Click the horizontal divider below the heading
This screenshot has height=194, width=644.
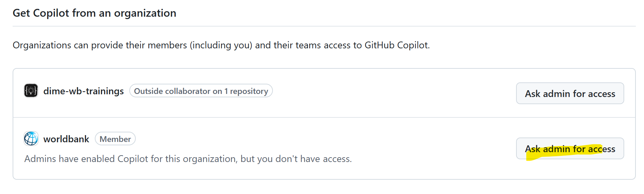[324, 26]
